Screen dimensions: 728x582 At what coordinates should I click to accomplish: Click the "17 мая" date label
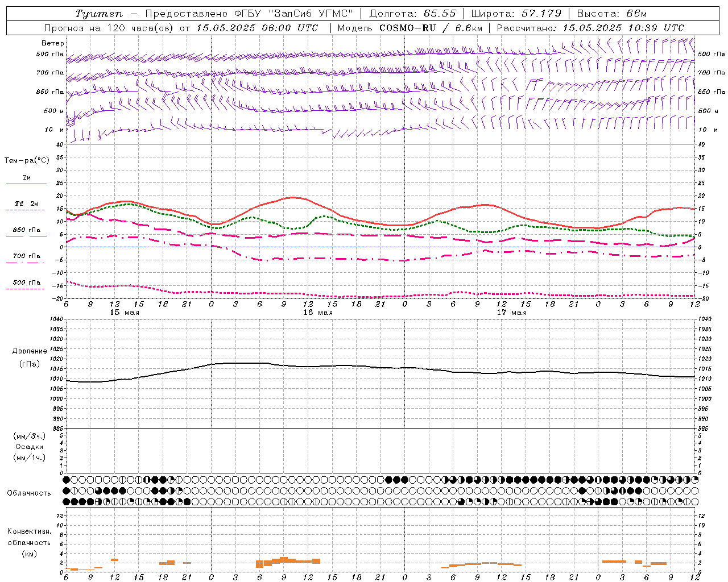(x=511, y=313)
